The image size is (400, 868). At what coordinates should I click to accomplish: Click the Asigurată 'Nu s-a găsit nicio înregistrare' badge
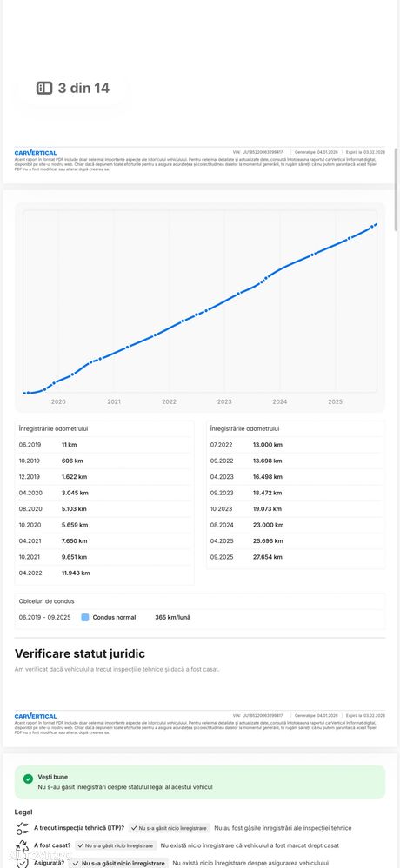[117, 863]
